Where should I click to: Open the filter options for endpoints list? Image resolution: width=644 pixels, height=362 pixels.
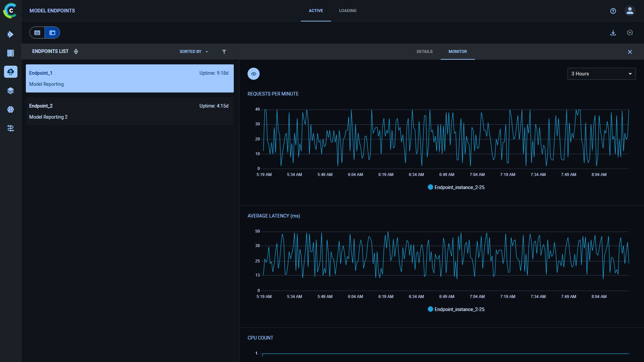click(224, 52)
